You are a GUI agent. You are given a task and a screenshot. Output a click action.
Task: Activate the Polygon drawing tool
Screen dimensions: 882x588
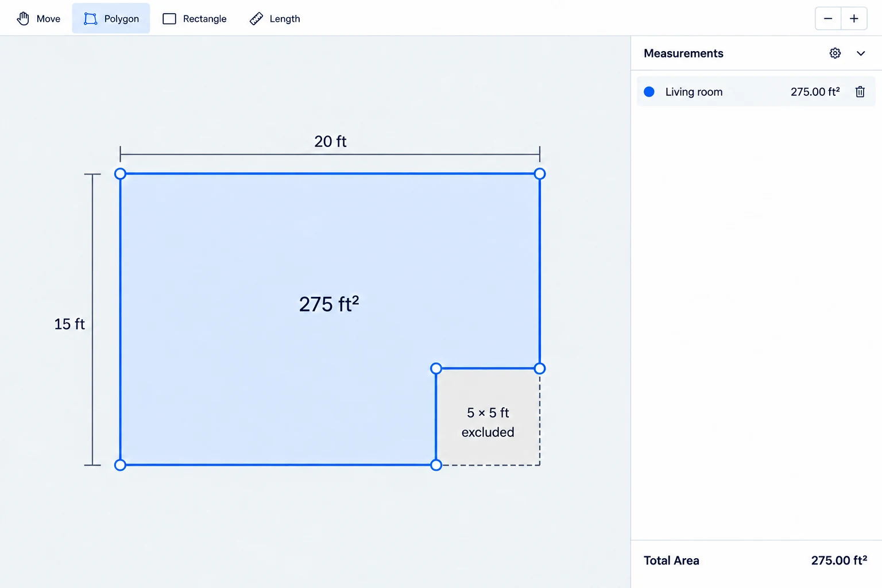(111, 18)
